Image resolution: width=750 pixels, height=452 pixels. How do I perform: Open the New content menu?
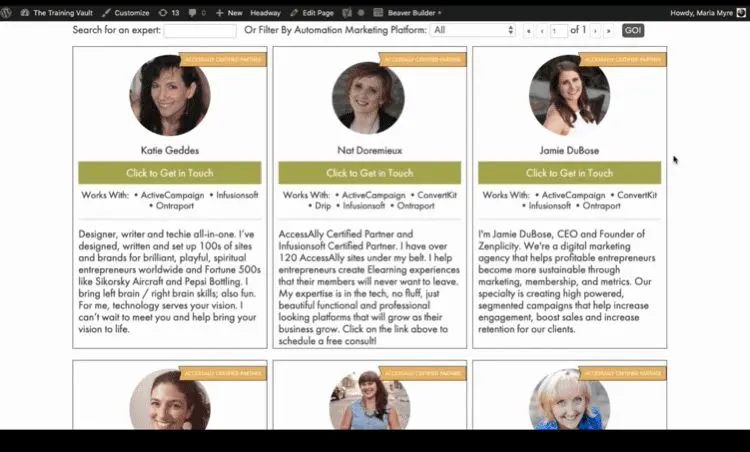pos(229,13)
